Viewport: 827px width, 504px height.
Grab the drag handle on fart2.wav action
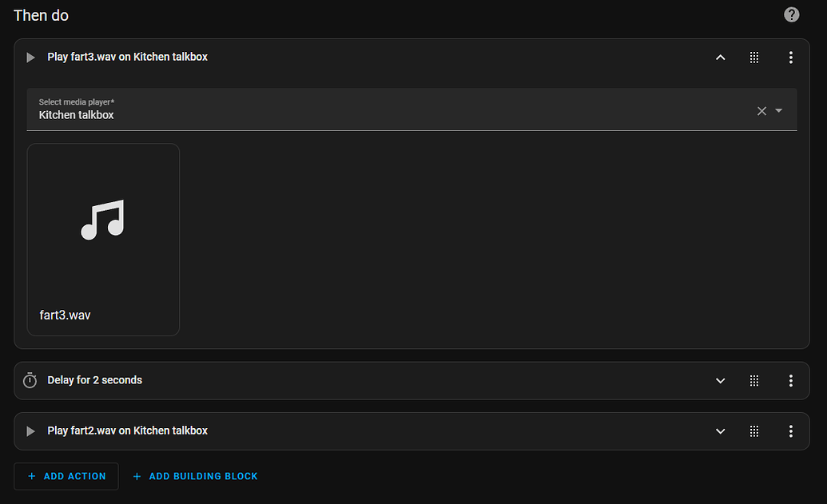[753, 431]
